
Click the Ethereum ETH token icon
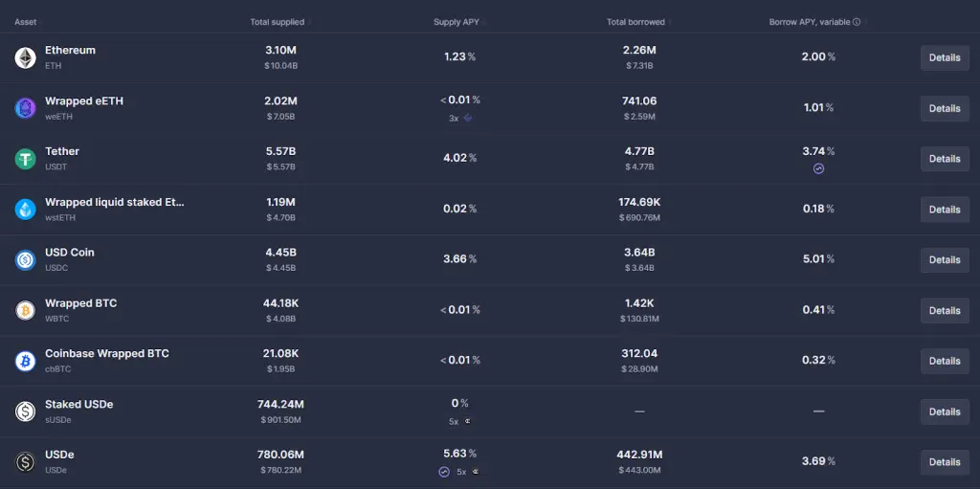click(25, 58)
